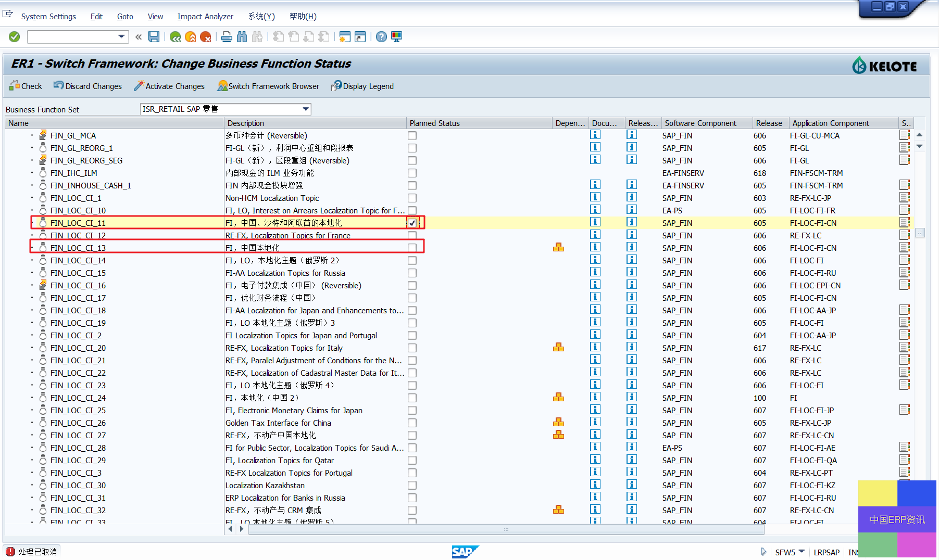Viewport: 939px width, 560px height.
Task: Check the FIN_LOC_CI_27 planned status box
Action: pos(412,435)
